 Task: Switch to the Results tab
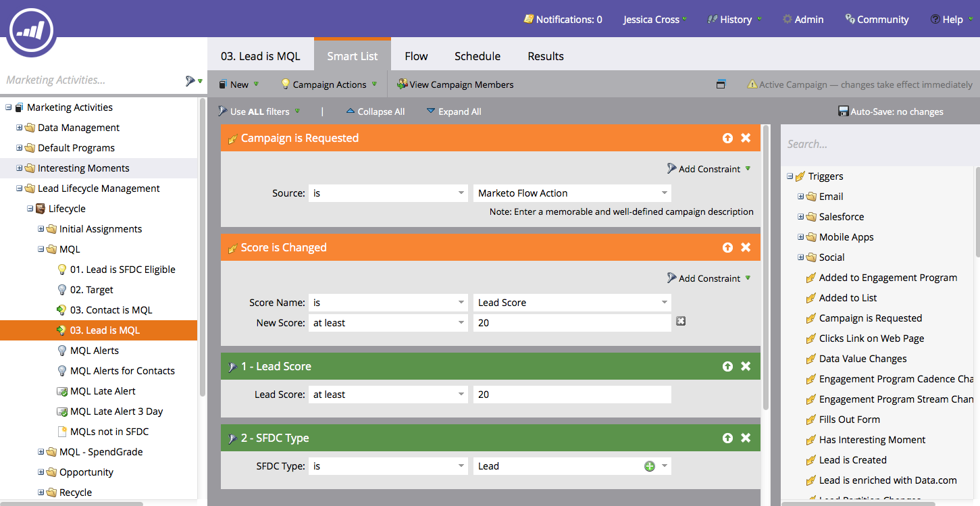tap(546, 56)
